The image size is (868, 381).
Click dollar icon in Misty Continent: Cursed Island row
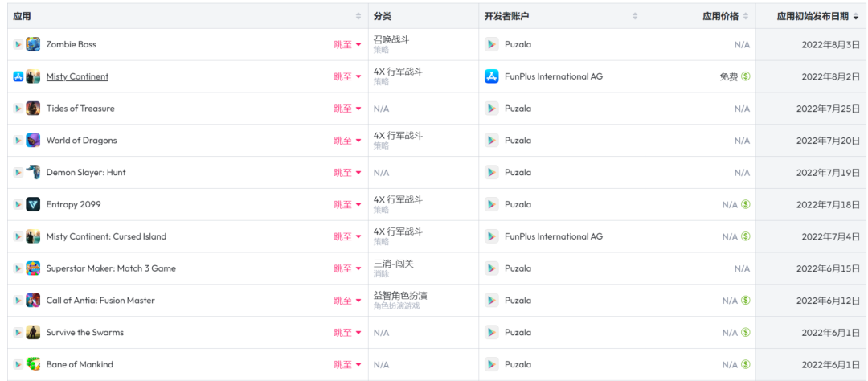(746, 236)
